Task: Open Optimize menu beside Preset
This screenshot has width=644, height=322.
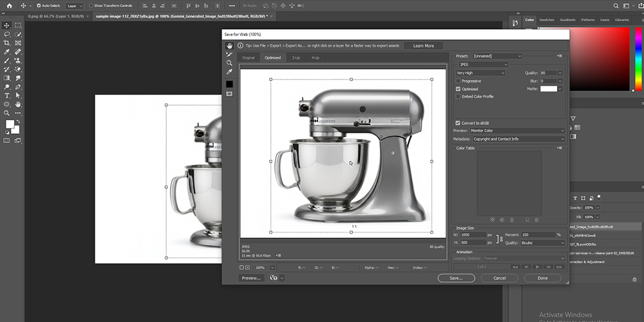Action: (x=560, y=56)
